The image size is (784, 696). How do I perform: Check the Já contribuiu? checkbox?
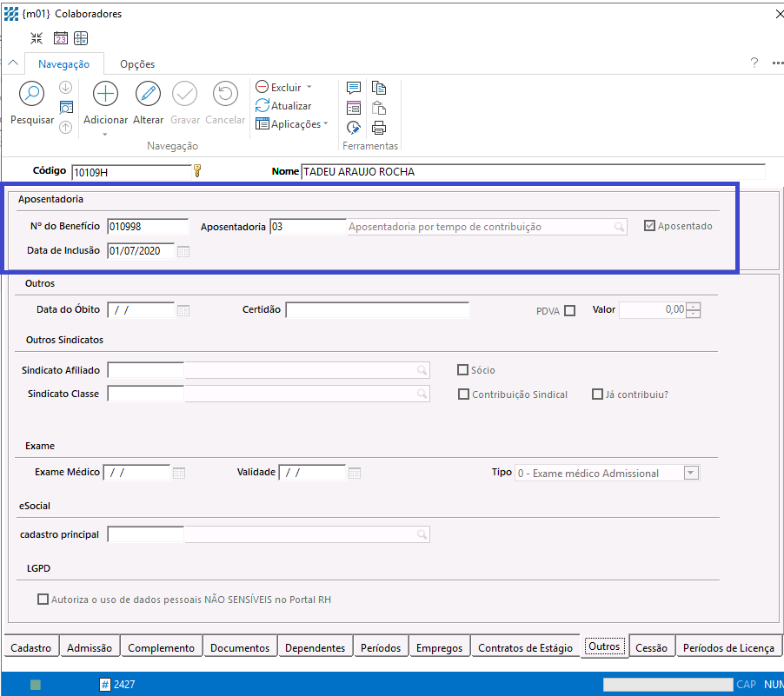(597, 394)
